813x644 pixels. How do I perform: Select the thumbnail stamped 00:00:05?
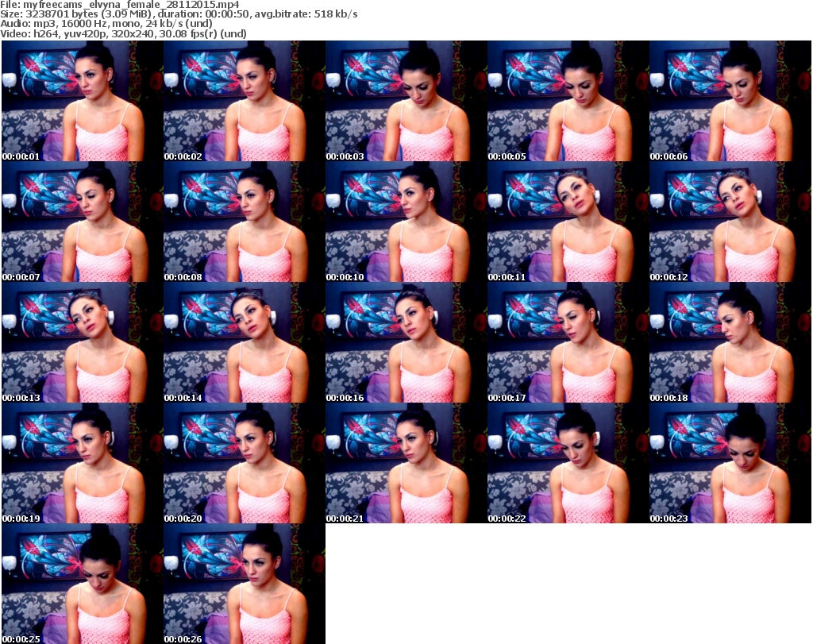568,101
